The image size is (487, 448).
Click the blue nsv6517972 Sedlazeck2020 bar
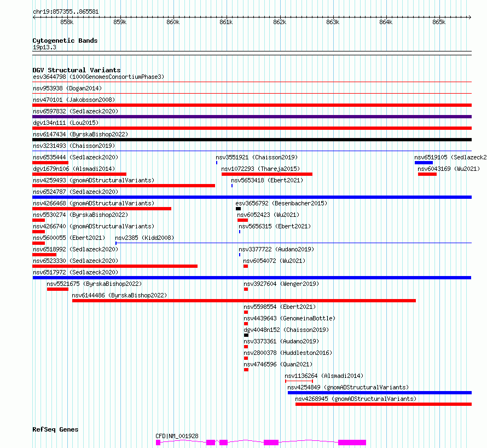click(252, 278)
